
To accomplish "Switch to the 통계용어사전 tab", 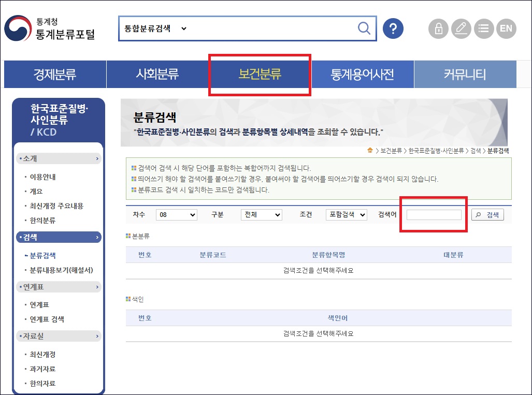I will (x=362, y=74).
